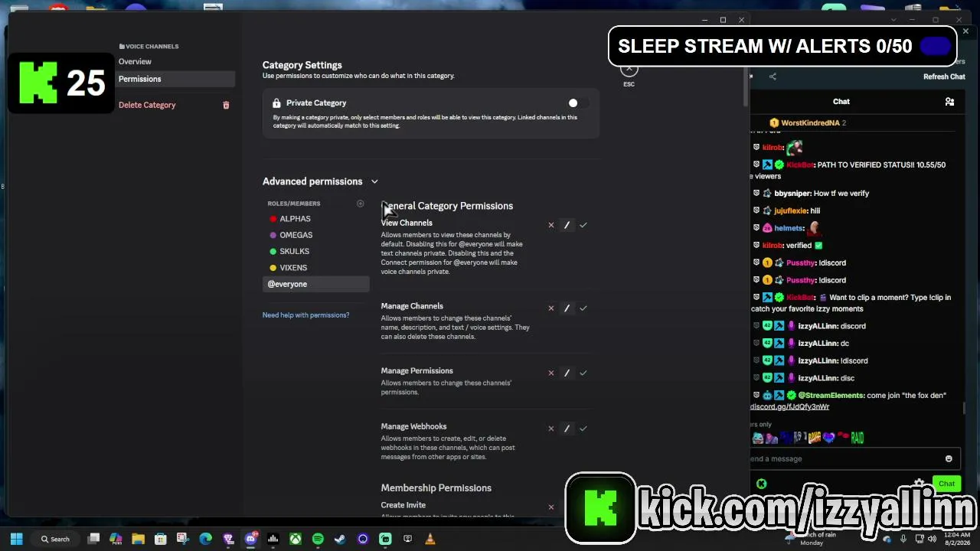Set Manage Channels to neutral slash
This screenshot has width=980, height=551.
pyautogui.click(x=567, y=308)
